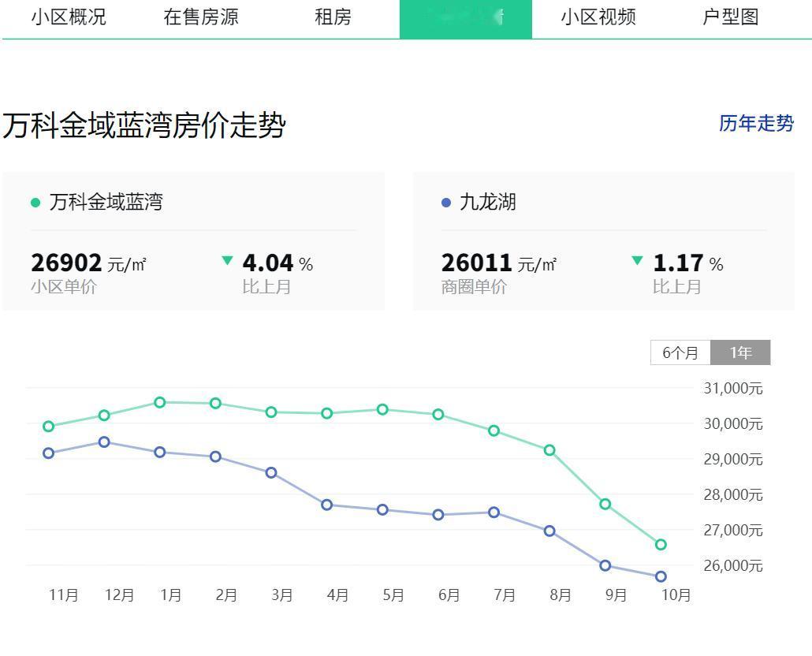The image size is (812, 656).
Task: Select the blue data point for 11月
Action: click(x=49, y=453)
